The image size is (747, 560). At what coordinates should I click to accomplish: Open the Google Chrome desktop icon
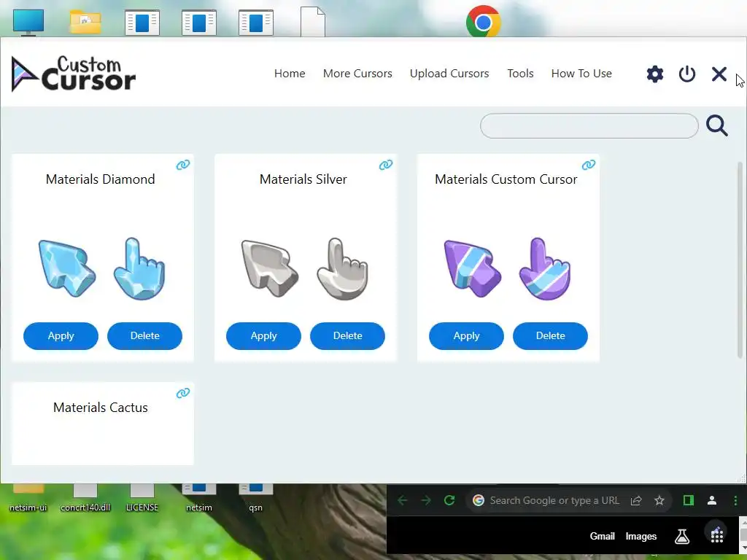483,21
